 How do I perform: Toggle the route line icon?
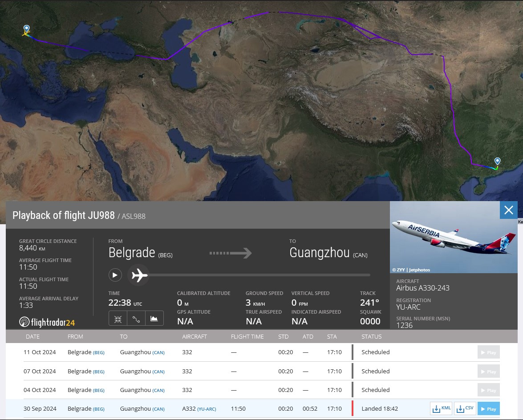[x=136, y=319]
